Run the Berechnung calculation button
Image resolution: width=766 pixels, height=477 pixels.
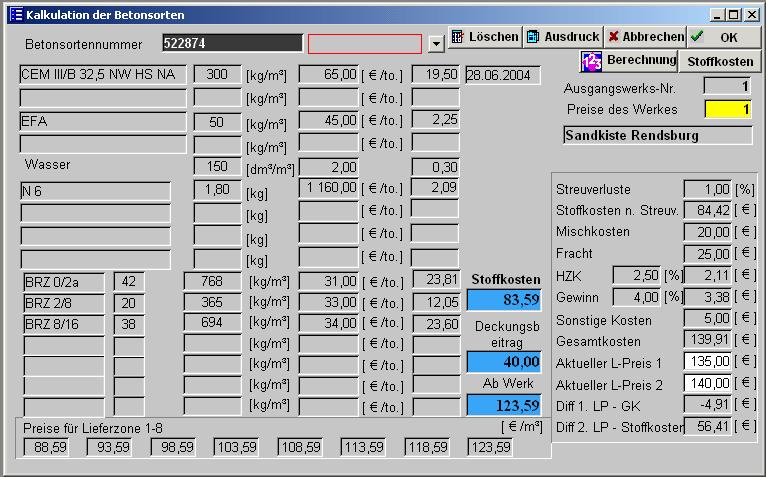[x=629, y=61]
